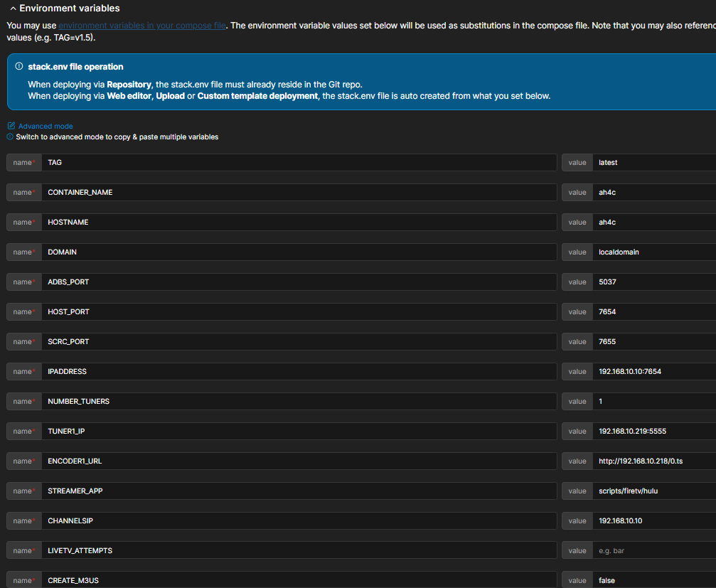Edit the DOMAIN value localdomain
The image size is (716, 588).
point(654,252)
